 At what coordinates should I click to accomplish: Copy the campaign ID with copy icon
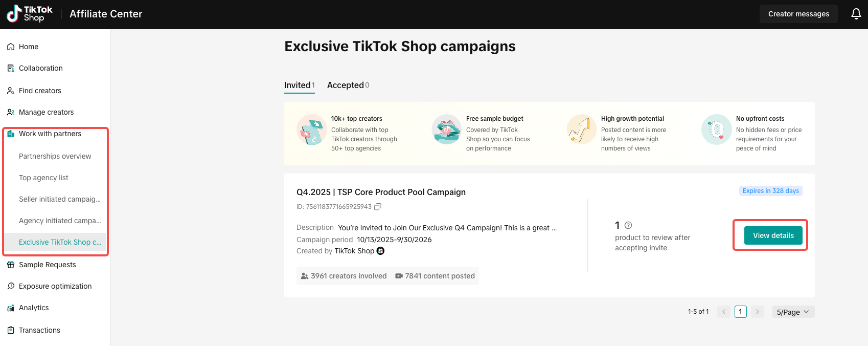[378, 207]
